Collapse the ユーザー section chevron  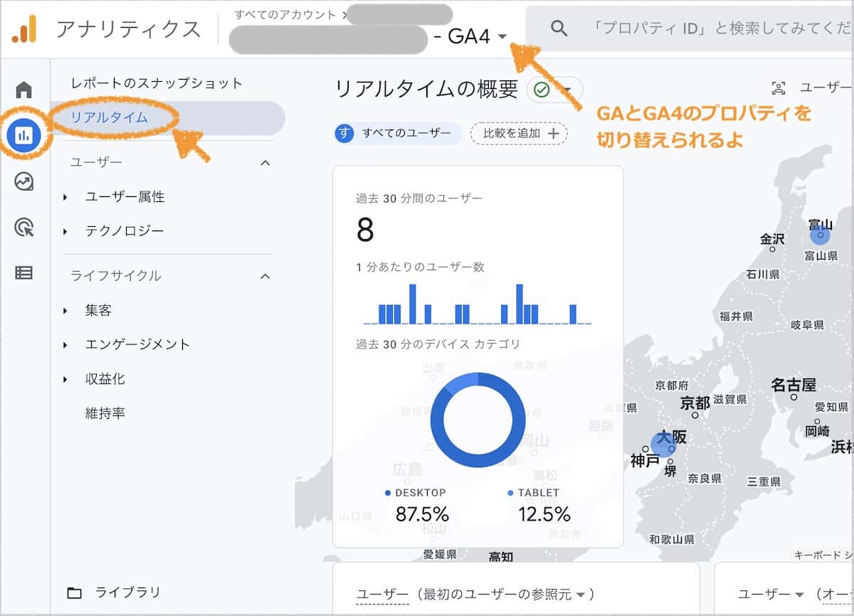(x=265, y=161)
